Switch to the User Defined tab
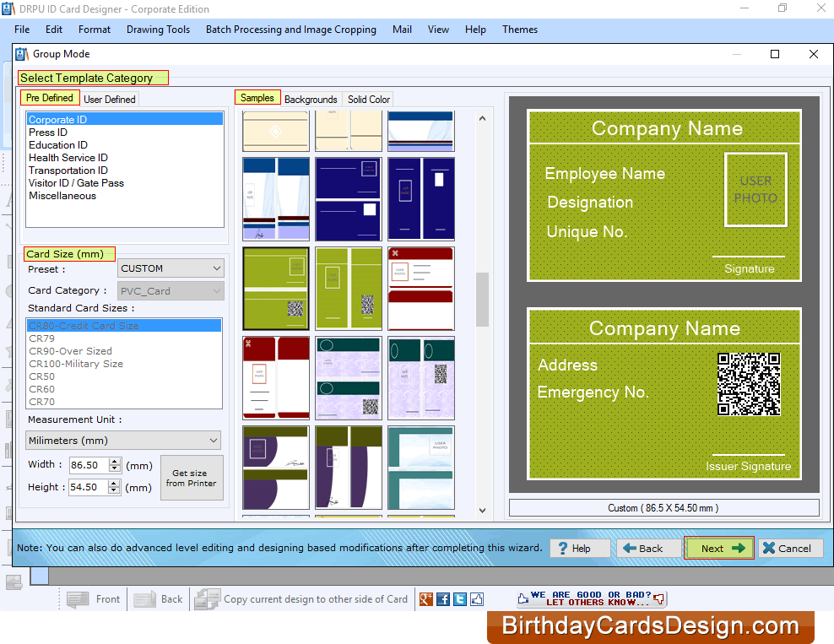Image resolution: width=834 pixels, height=644 pixels. pyautogui.click(x=110, y=100)
